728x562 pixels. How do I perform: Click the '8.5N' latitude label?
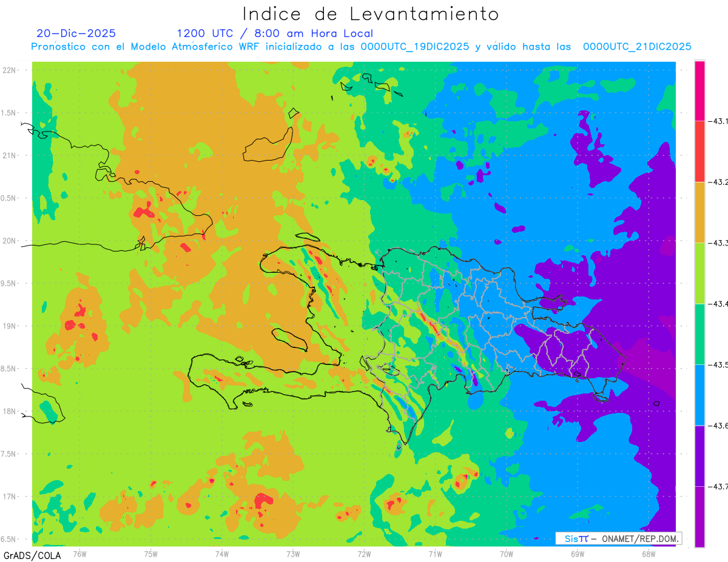tap(8, 369)
